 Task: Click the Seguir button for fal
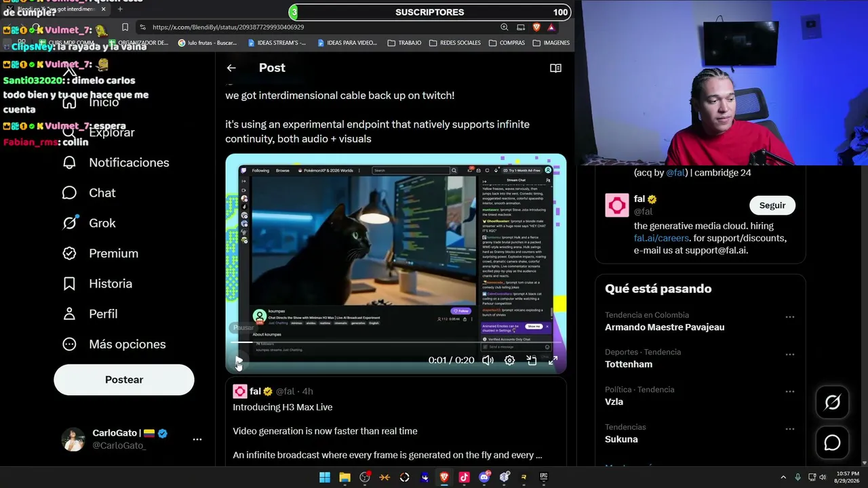click(x=772, y=205)
